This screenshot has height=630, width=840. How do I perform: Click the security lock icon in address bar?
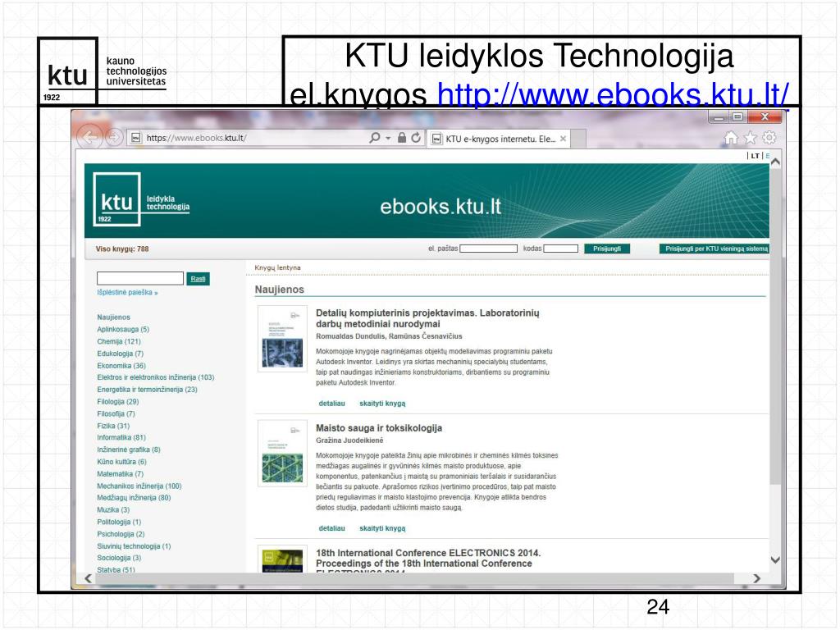[402, 138]
